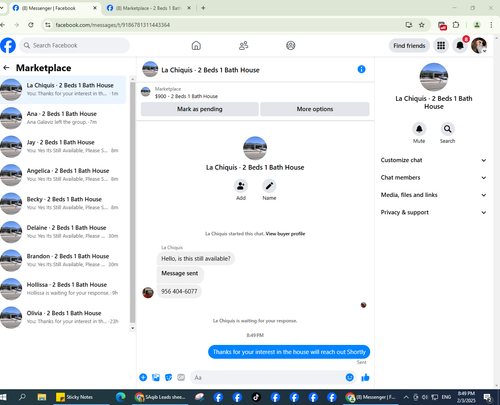Open File Explorer in taskbar
The image size is (500, 405).
click(42, 397)
